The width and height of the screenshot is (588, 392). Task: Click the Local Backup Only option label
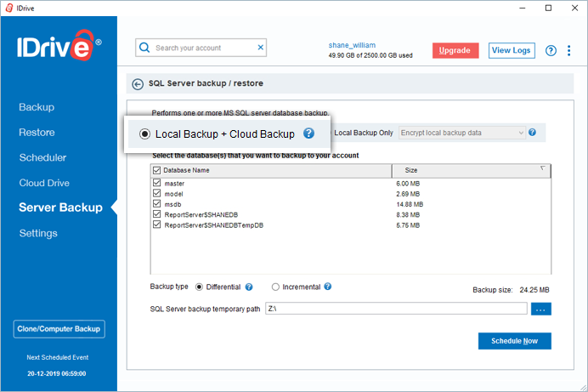pyautogui.click(x=364, y=133)
